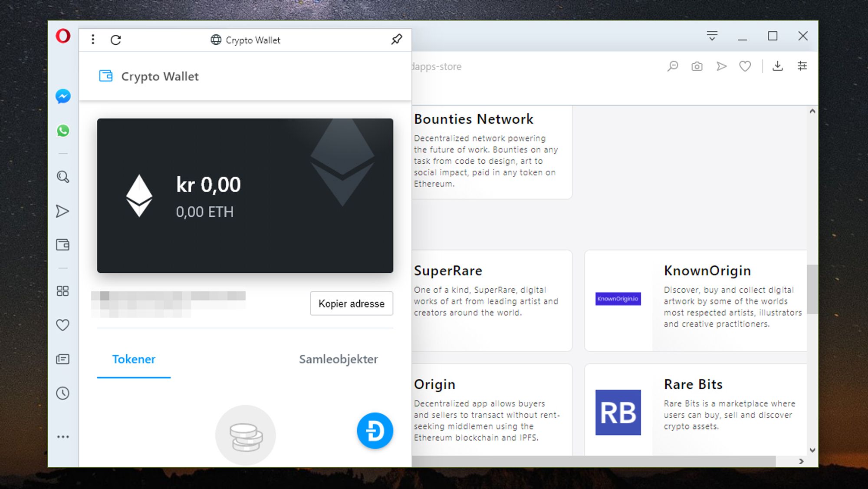
Task: Click the 'kr 0,00' balance text
Action: point(208,185)
